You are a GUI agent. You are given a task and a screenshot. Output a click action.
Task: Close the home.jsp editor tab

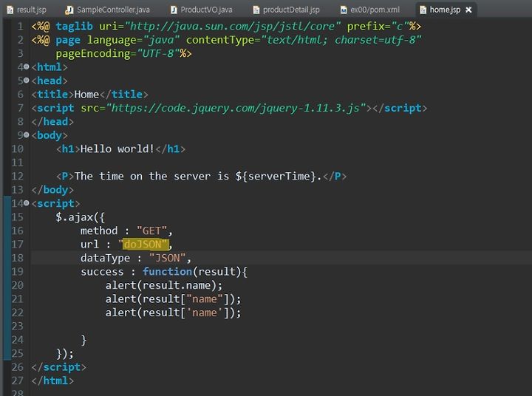click(468, 10)
